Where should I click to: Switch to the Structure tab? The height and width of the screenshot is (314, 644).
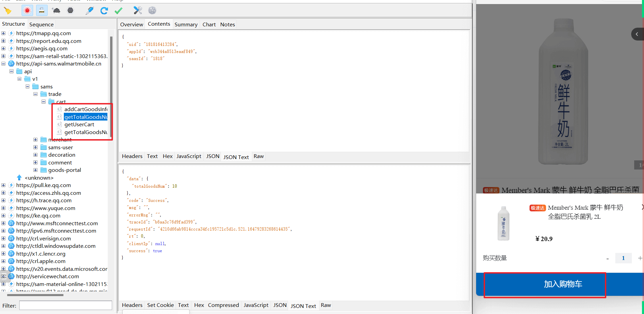14,24
